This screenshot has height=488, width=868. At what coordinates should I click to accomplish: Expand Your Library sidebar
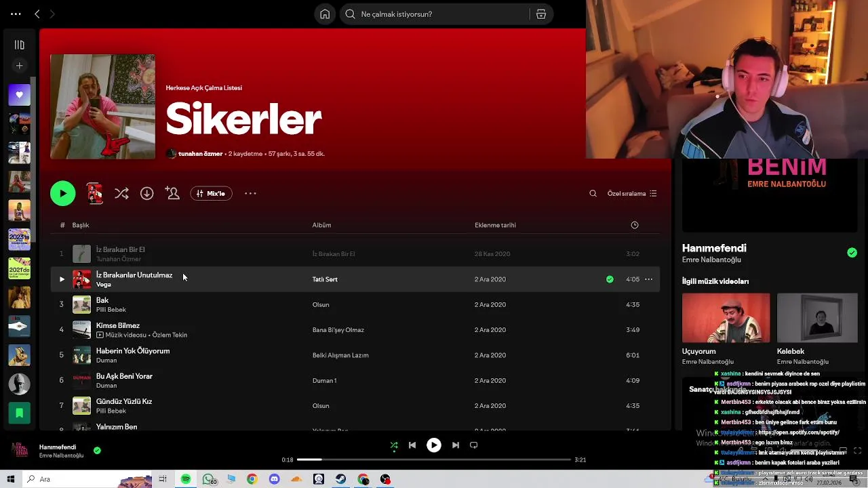click(x=19, y=45)
